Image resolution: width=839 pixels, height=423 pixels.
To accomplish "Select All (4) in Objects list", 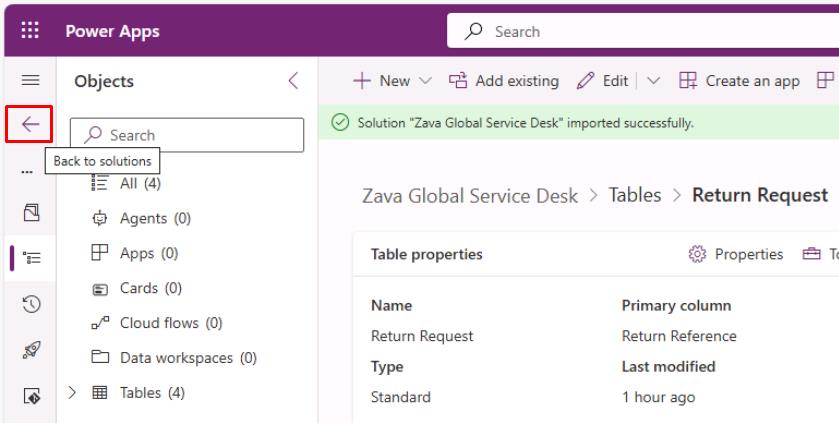I will (x=126, y=183).
